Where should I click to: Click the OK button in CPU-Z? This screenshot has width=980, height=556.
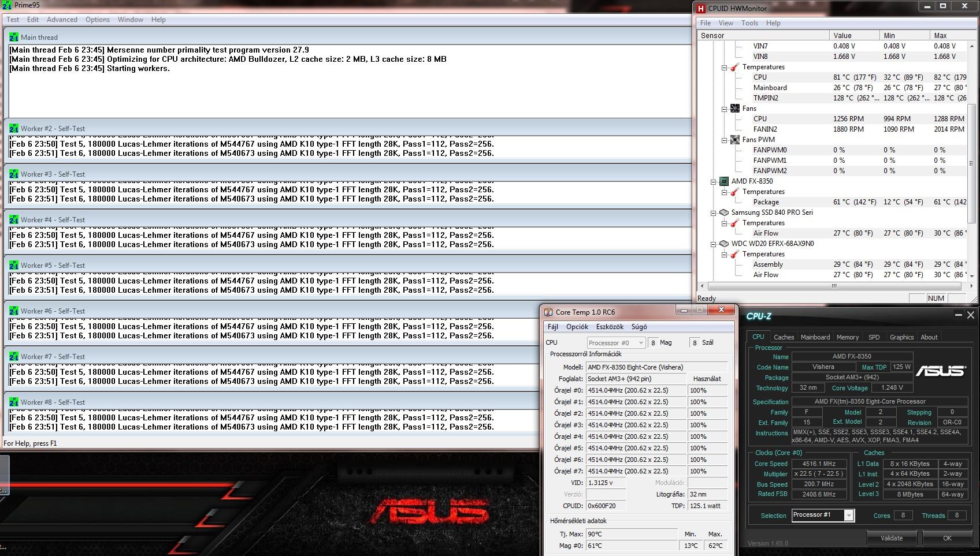[947, 538]
